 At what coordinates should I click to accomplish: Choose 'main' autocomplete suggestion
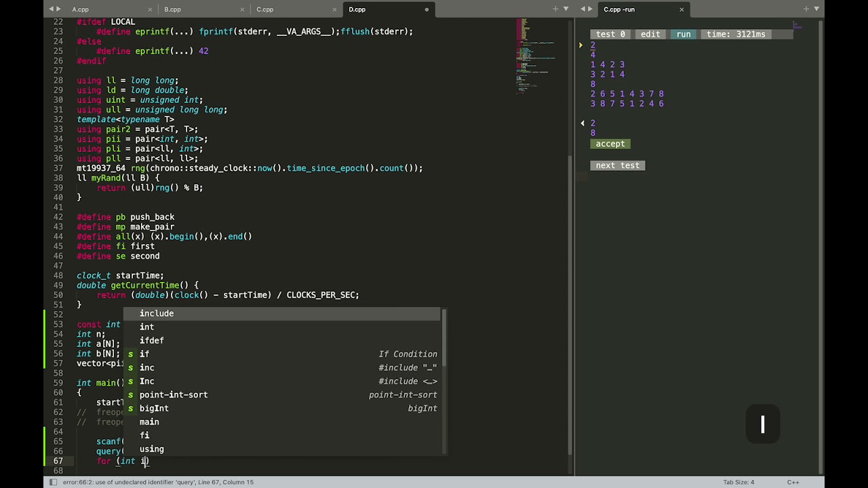283,422
